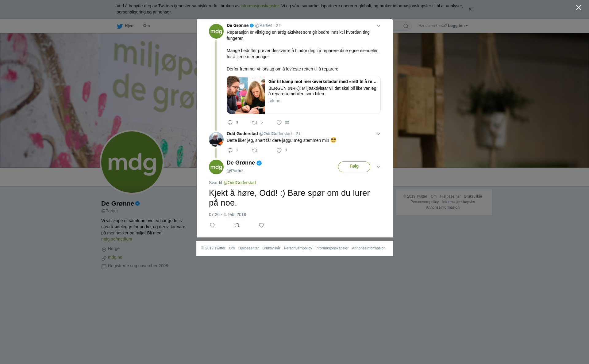The height and width of the screenshot is (364, 589).
Task: Open the chevron menu next to Følg button
Action: 378,167
